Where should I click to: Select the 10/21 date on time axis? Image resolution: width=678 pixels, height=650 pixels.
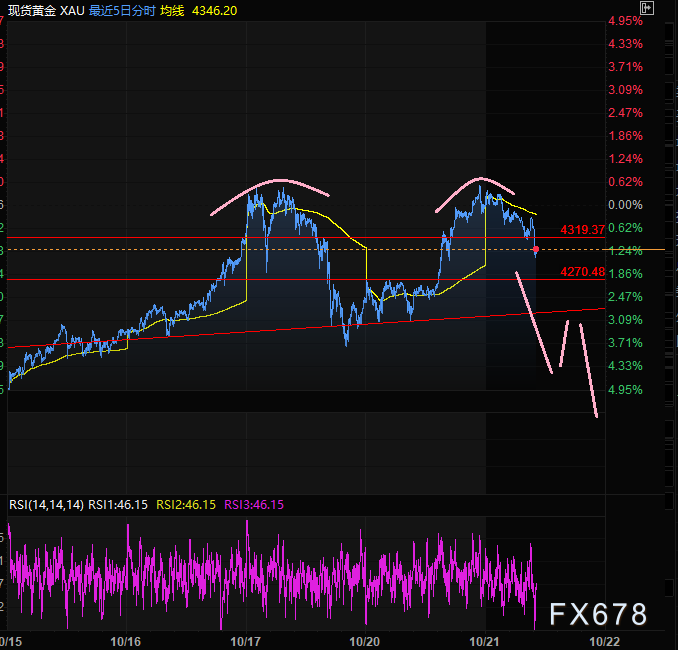pyautogui.click(x=485, y=639)
